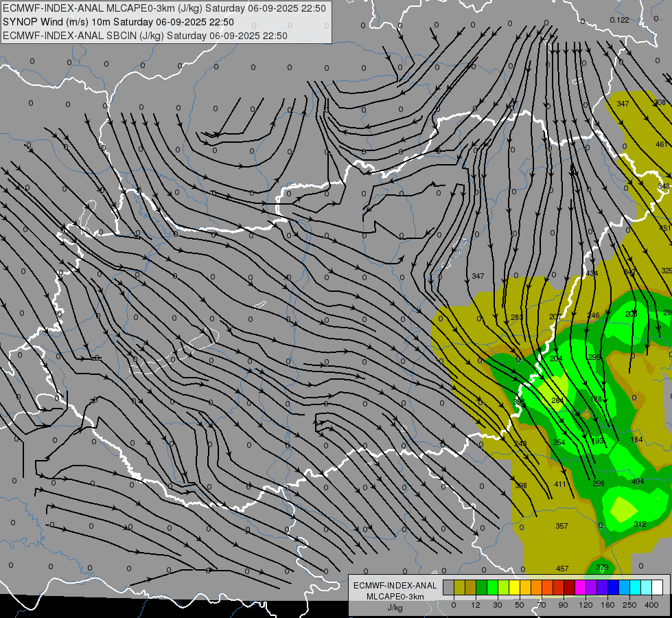Click the 283 value on the map
The image size is (672, 618).
coord(517,317)
